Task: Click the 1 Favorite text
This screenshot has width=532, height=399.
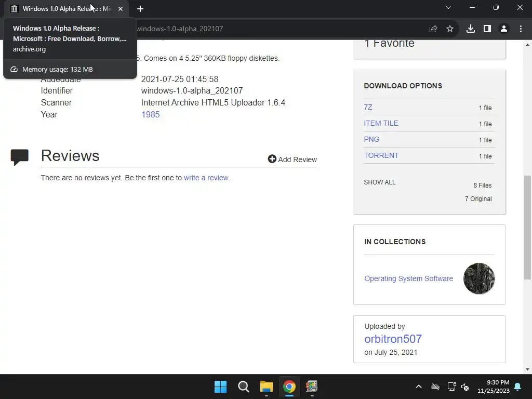Action: click(x=389, y=43)
